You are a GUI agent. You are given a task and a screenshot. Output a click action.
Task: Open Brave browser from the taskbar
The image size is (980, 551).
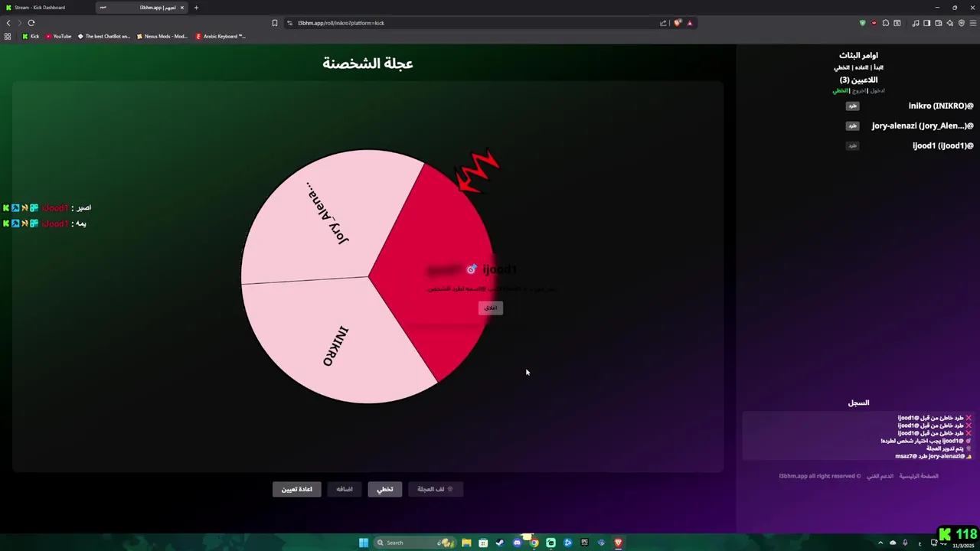pyautogui.click(x=619, y=543)
